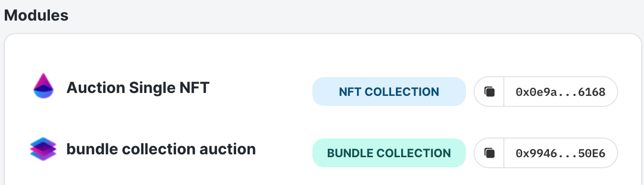Select the 0x0e9a...6168 address text
This screenshot has height=185, width=644.
(560, 91)
